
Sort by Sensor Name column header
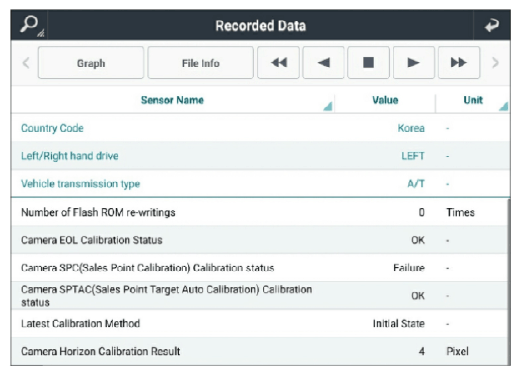[172, 100]
